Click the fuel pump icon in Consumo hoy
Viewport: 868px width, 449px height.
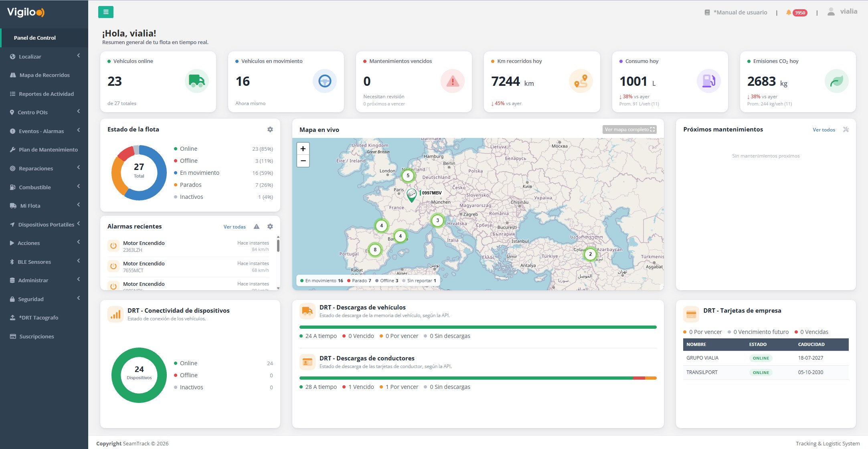pos(709,81)
